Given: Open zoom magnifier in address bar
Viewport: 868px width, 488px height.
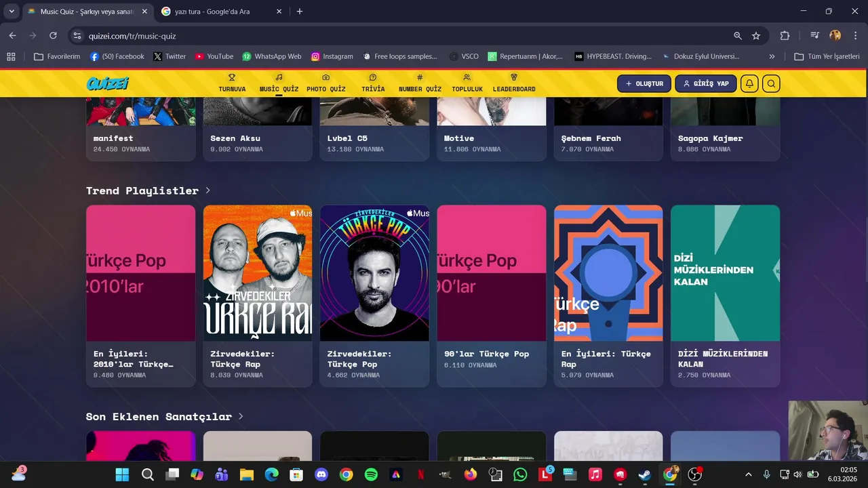Looking at the screenshot, I should (738, 36).
